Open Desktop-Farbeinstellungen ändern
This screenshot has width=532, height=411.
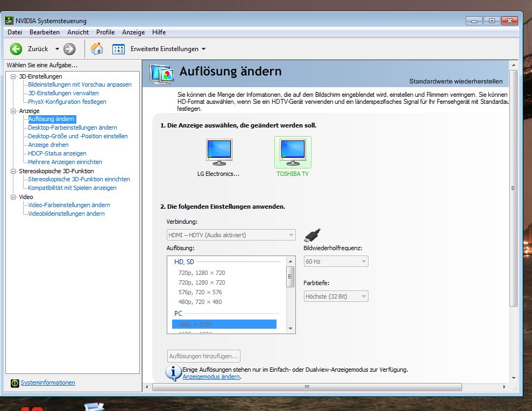[73, 127]
